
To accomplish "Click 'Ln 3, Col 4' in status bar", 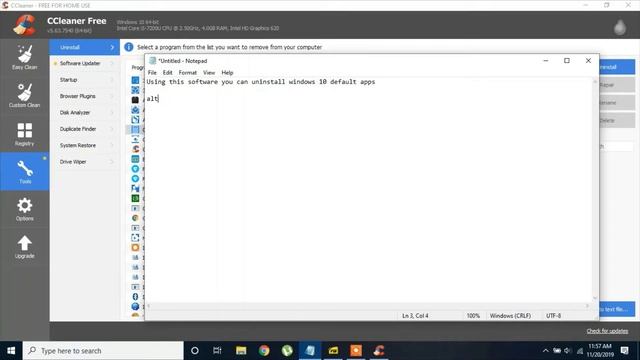I will (415, 316).
